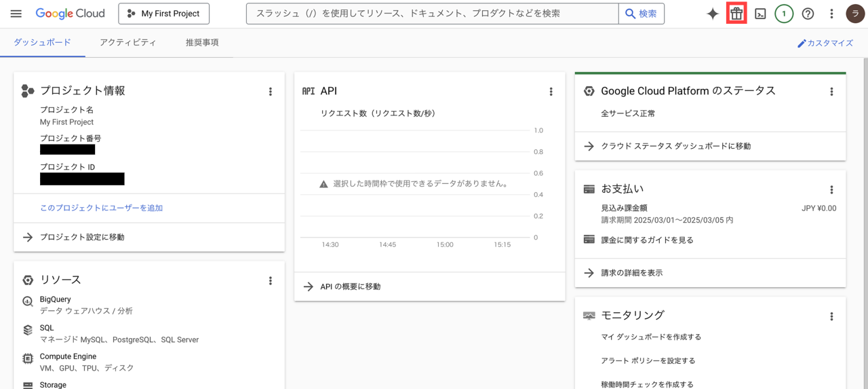
Task: Click the BigQuery resource icon
Action: point(28,301)
